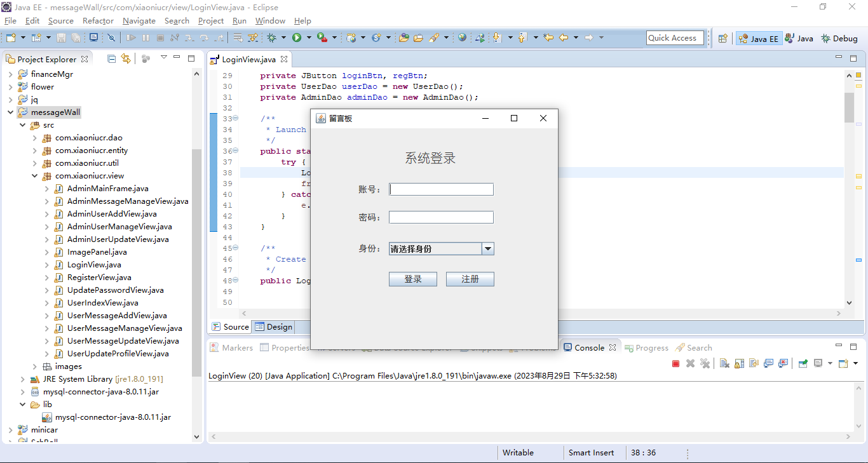The image size is (868, 463).
Task: Collapse the messageWall project node
Action: click(11, 112)
